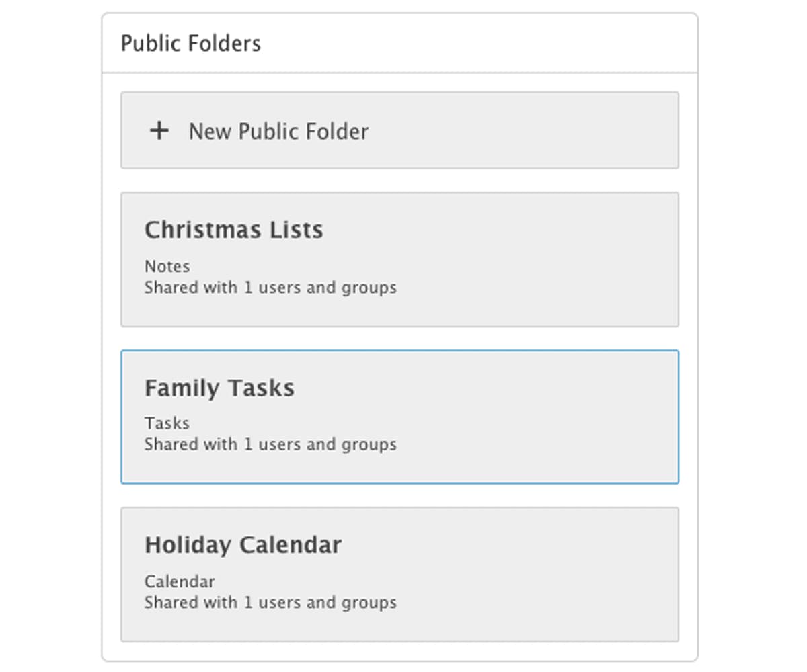Screen dimensions: 807x672
Task: Click the Tasks label under Family Tasks
Action: click(x=166, y=423)
